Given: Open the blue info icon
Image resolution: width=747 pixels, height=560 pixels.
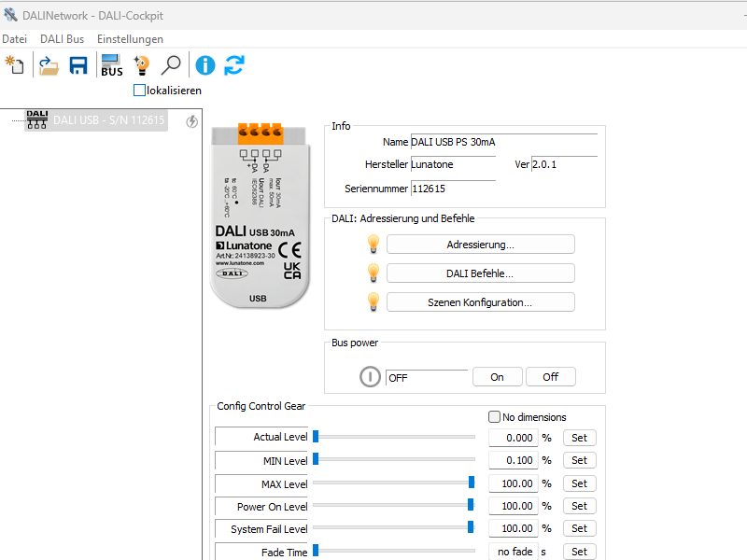Looking at the screenshot, I should point(205,65).
